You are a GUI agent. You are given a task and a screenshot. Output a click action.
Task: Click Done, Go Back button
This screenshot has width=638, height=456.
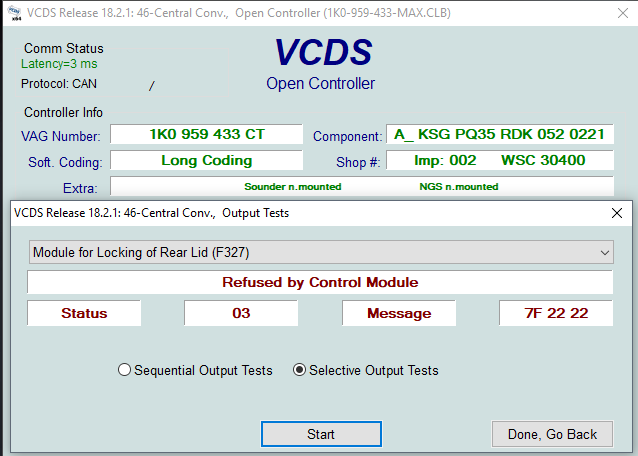[552, 434]
